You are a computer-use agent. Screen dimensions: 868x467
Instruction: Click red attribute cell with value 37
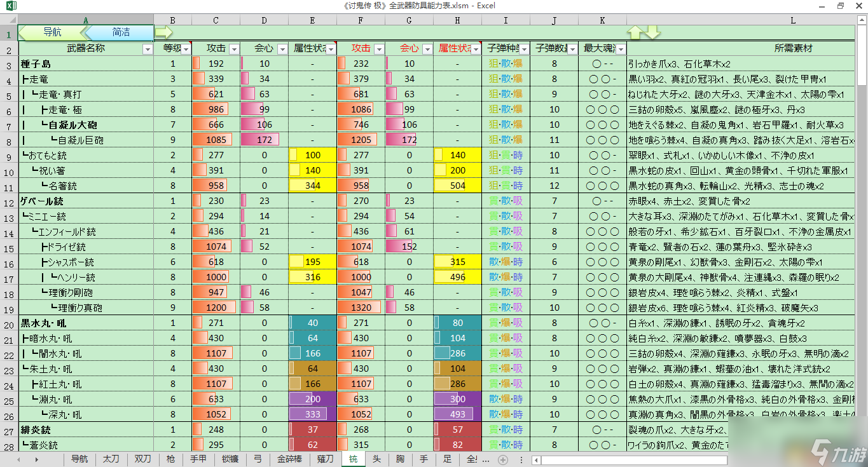point(312,430)
